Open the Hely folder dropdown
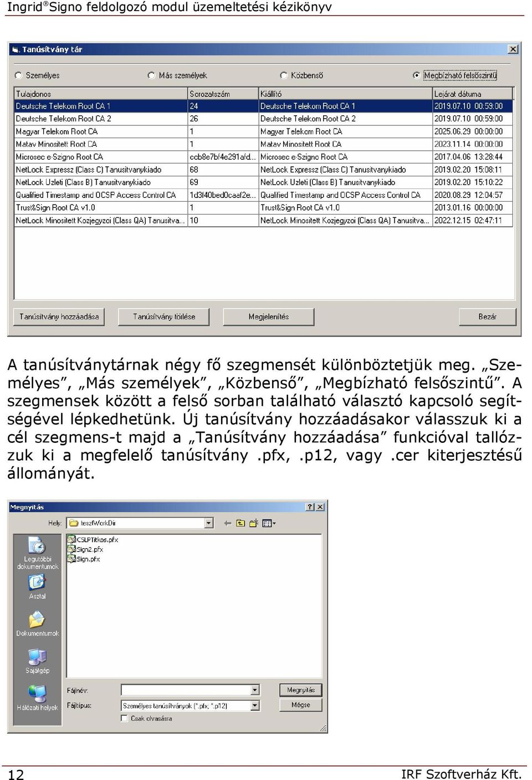Viewport: 532px width, 780px height. pyautogui.click(x=209, y=523)
